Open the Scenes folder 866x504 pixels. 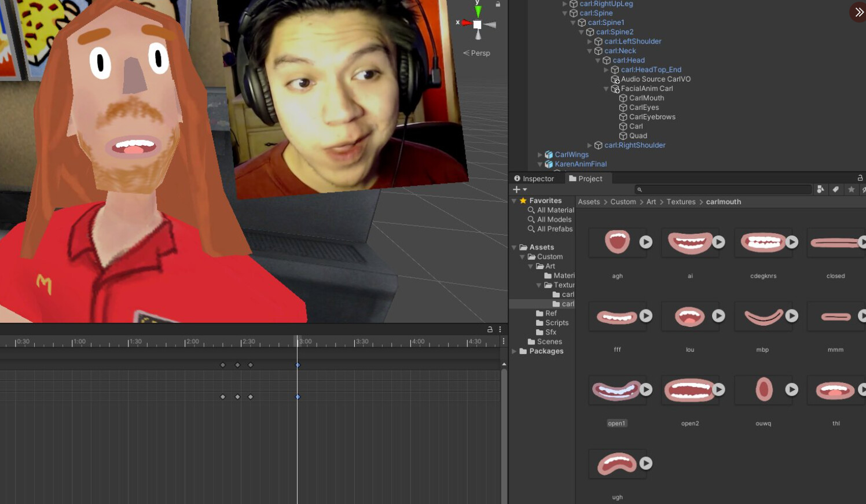[549, 341]
